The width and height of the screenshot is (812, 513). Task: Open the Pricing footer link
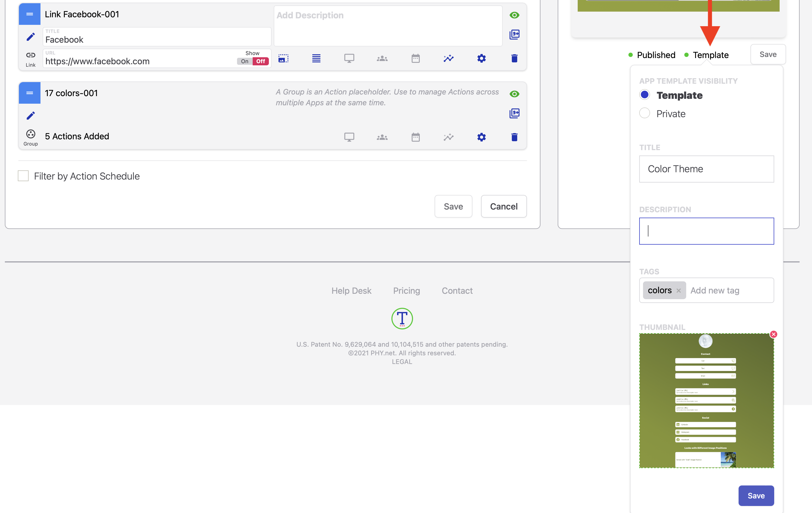tap(406, 291)
